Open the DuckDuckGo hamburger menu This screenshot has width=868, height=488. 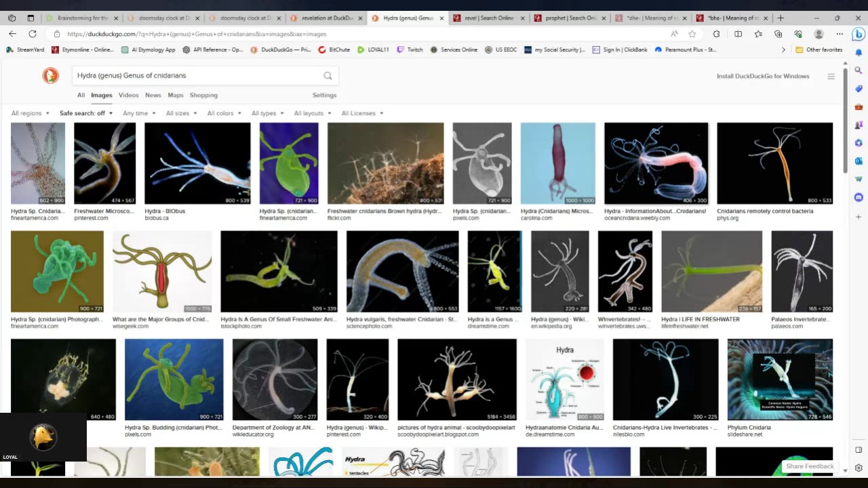[x=831, y=77]
